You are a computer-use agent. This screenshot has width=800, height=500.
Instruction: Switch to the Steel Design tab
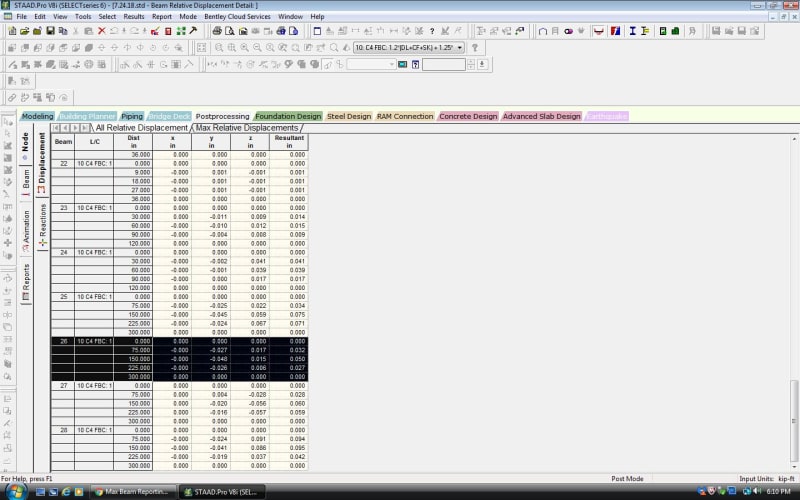(349, 116)
